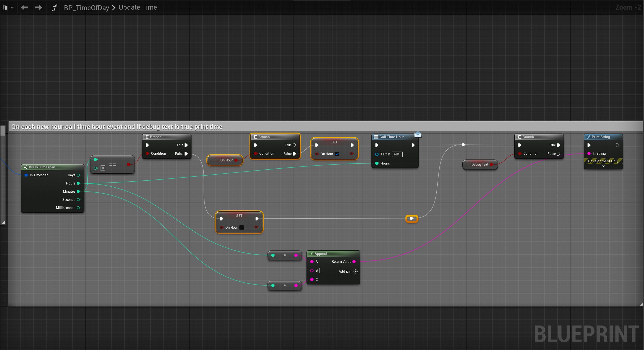Click the equals node value field 0
Image resolution: width=644 pixels, height=350 pixels.
click(x=103, y=168)
